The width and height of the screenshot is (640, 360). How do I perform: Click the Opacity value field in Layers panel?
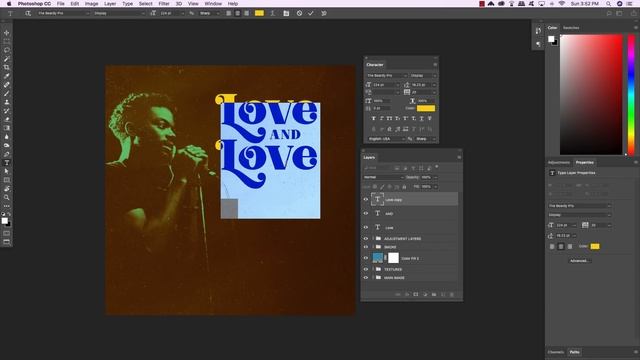tap(427, 177)
